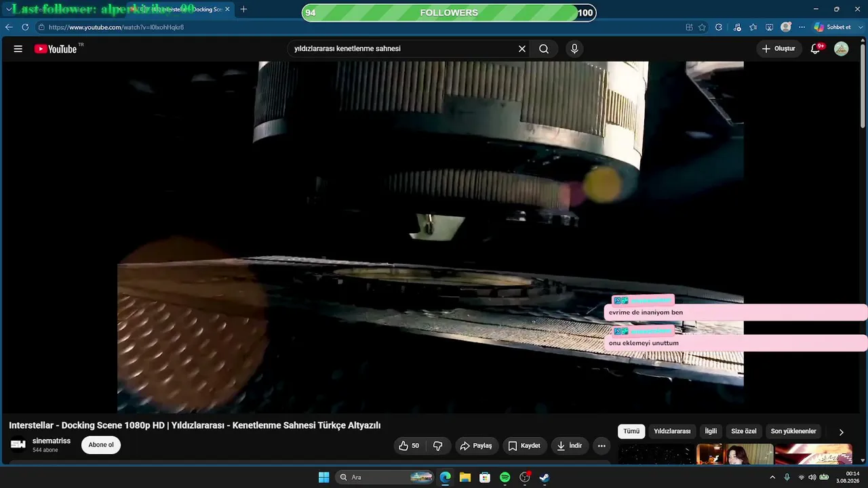Share the video with Paylaş
The height and width of the screenshot is (488, 868).
click(476, 445)
